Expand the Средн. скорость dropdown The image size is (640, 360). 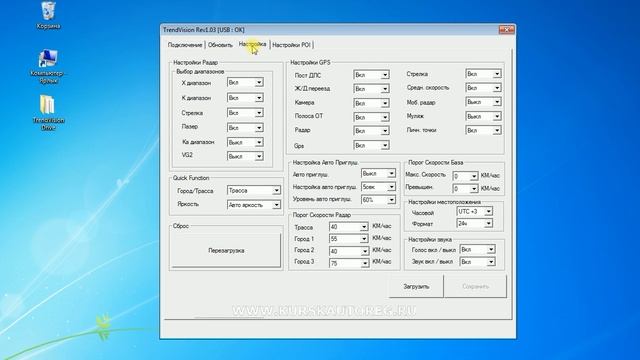tap(483, 88)
